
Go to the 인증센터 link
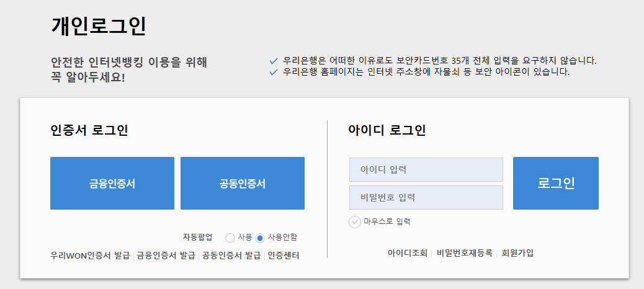click(284, 256)
